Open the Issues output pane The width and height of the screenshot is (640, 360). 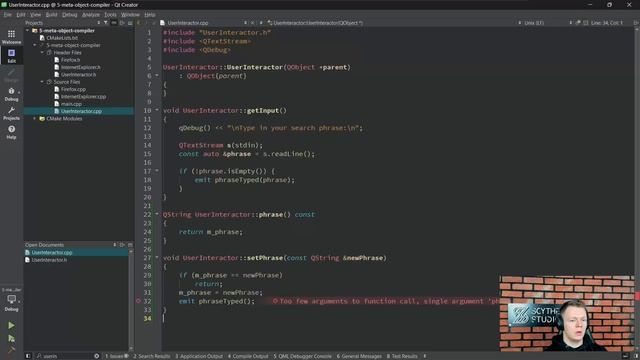tap(116, 356)
